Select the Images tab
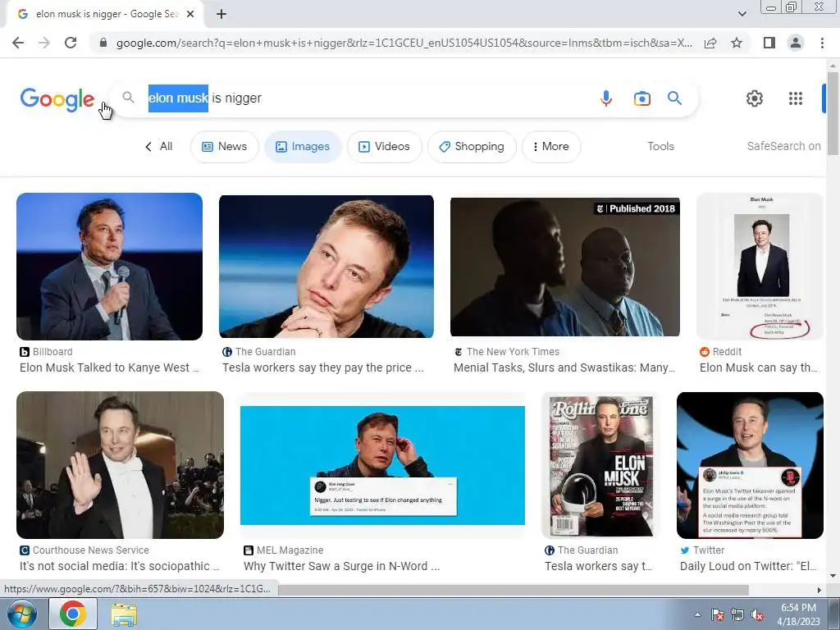The height and width of the screenshot is (630, 840). click(x=303, y=147)
